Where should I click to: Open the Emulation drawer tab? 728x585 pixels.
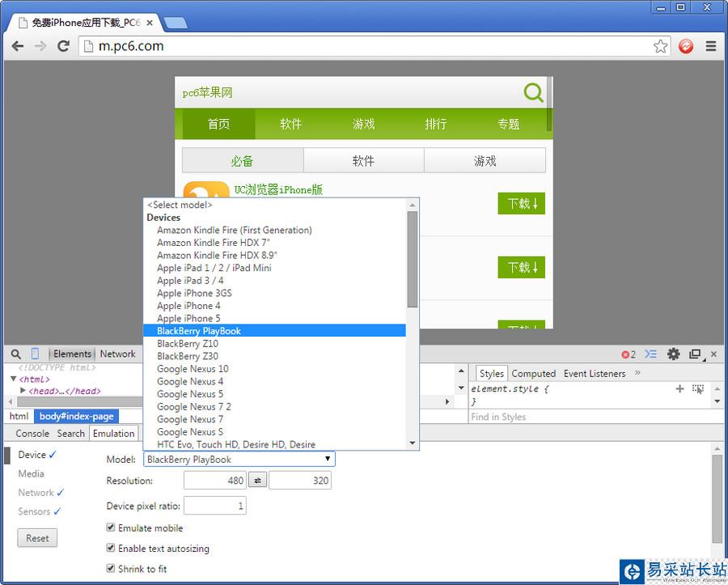click(114, 433)
